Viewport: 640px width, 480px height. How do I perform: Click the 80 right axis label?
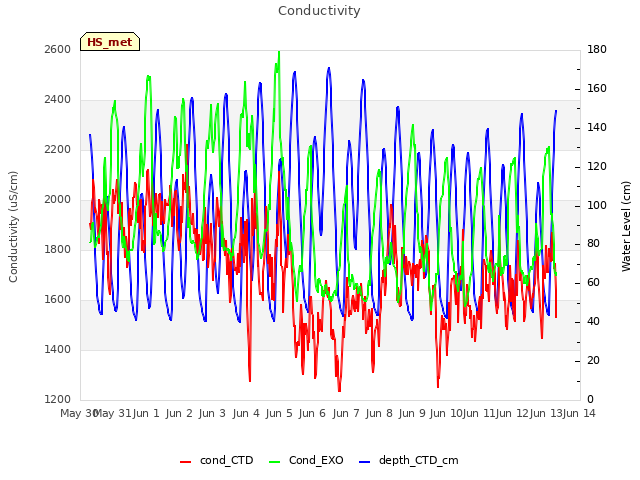593,244
